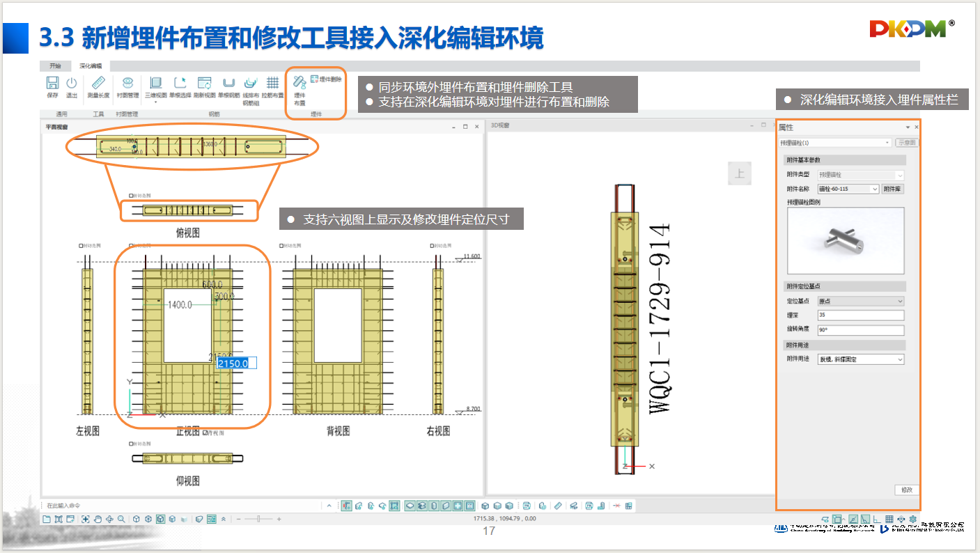This screenshot has width=980, height=553.
Task: Open the 预埋锚栓(1) selection dropdown
Action: point(888,143)
